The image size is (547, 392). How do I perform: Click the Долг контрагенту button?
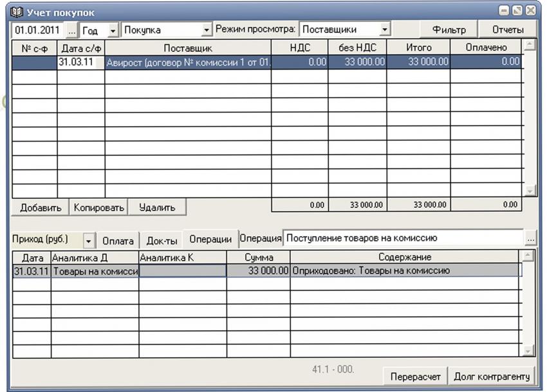coord(492,377)
